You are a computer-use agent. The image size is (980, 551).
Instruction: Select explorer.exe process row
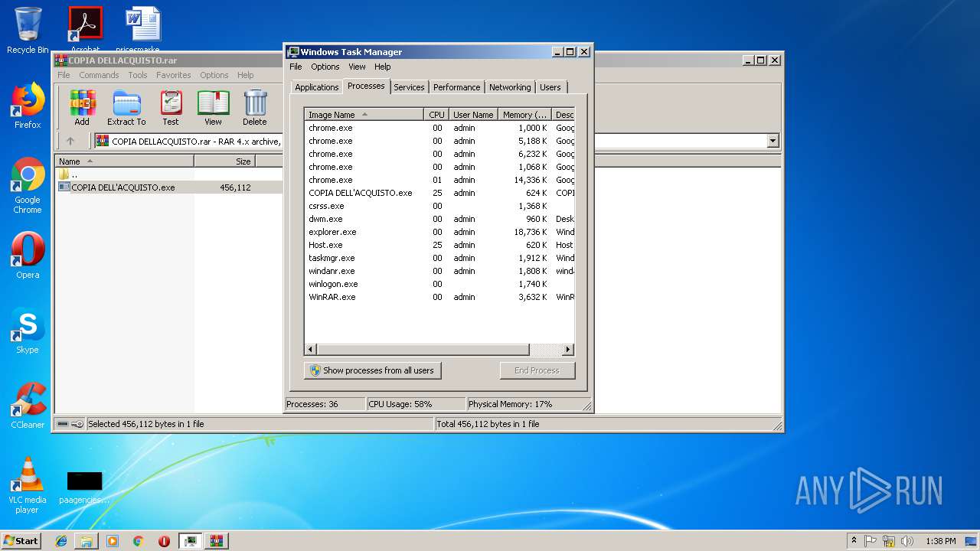coord(439,232)
